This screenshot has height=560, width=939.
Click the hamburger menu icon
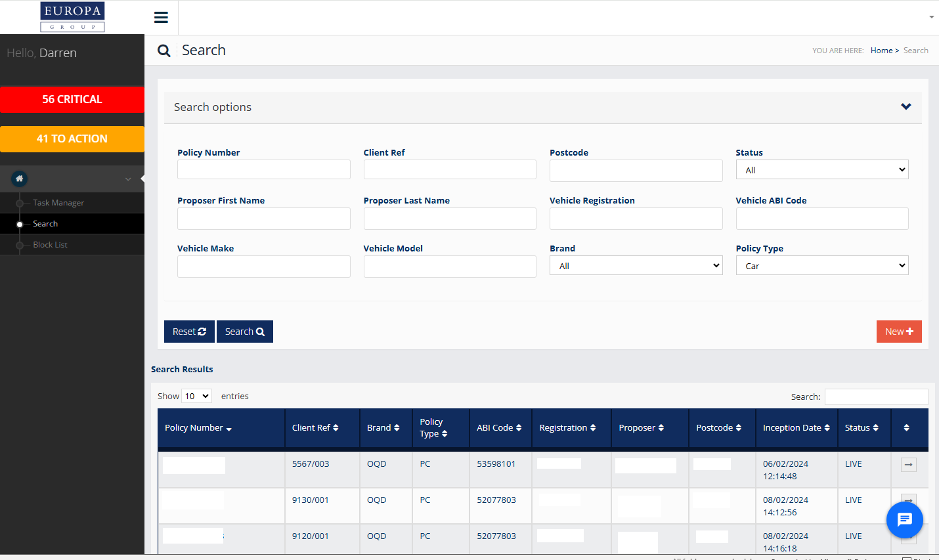[x=161, y=18]
